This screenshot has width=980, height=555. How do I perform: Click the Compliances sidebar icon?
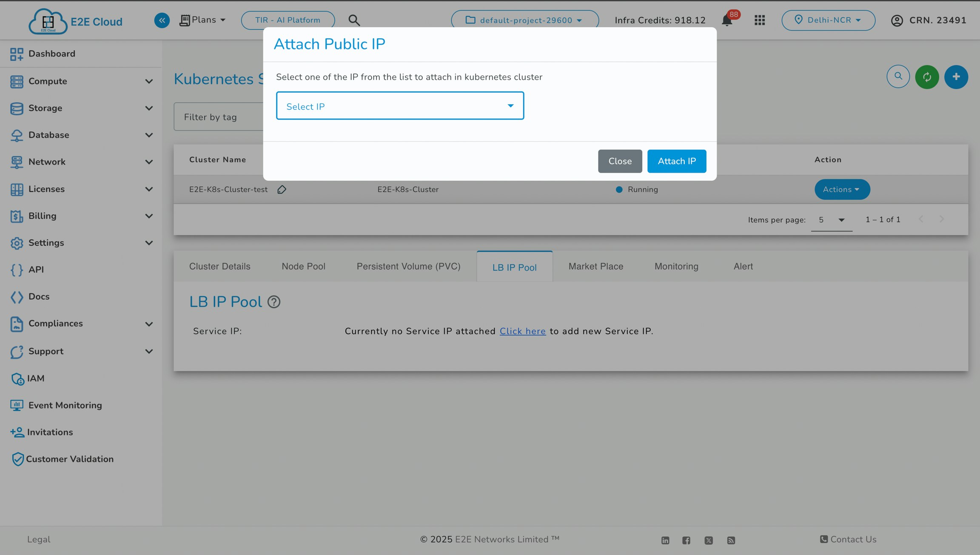coord(17,324)
